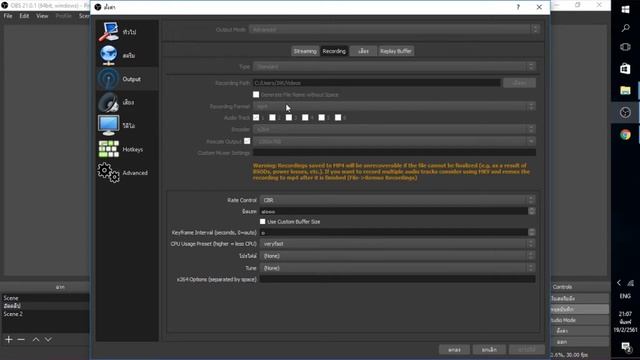Open the Windows Start menu

click(625, 9)
